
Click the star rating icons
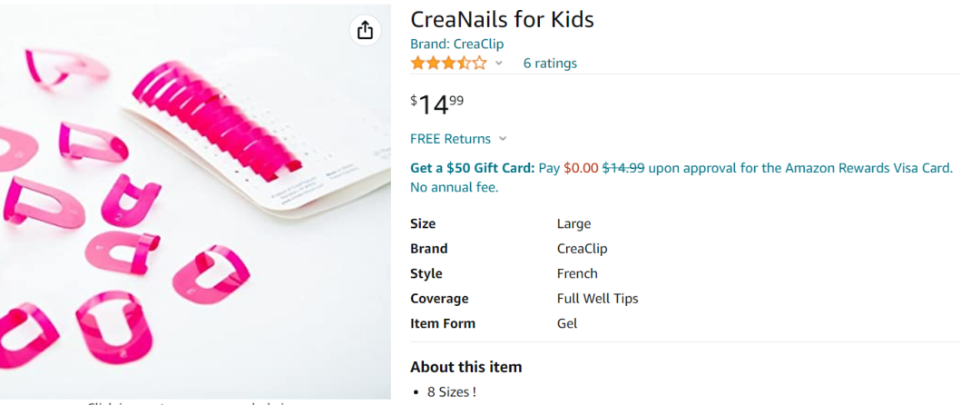(x=448, y=63)
